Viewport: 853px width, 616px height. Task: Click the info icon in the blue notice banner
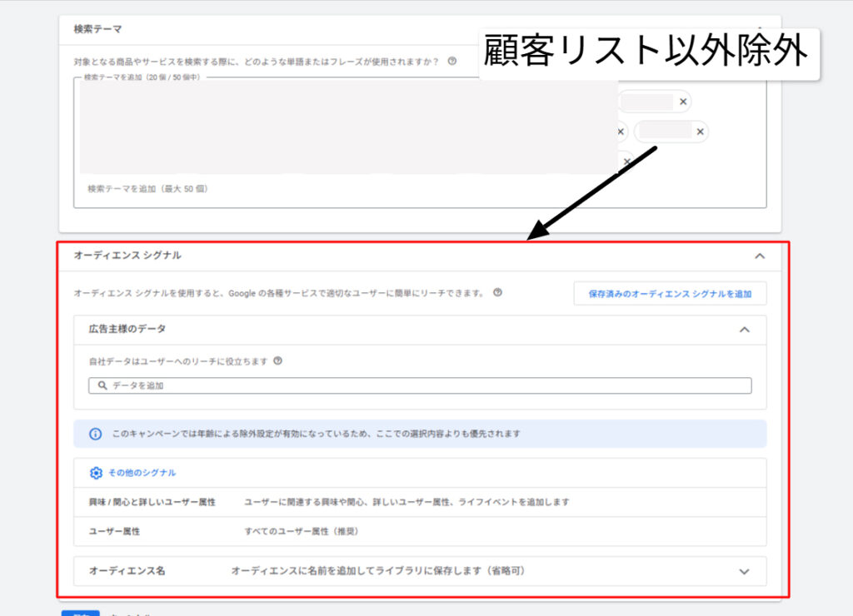pos(96,434)
